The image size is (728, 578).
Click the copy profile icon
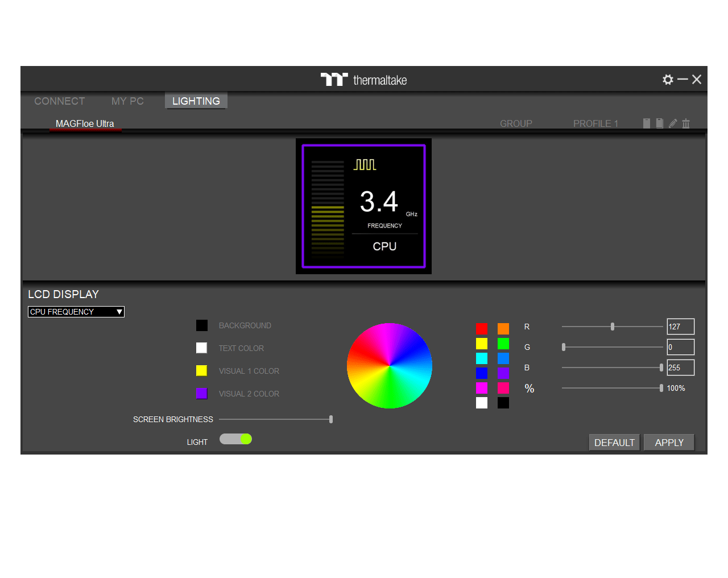click(x=660, y=123)
